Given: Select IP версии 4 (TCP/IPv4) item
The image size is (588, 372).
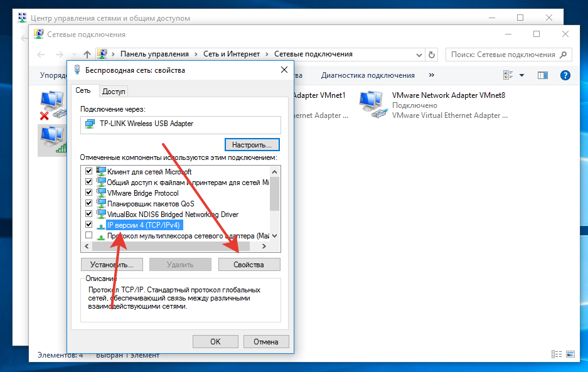Looking at the screenshot, I should click(144, 225).
